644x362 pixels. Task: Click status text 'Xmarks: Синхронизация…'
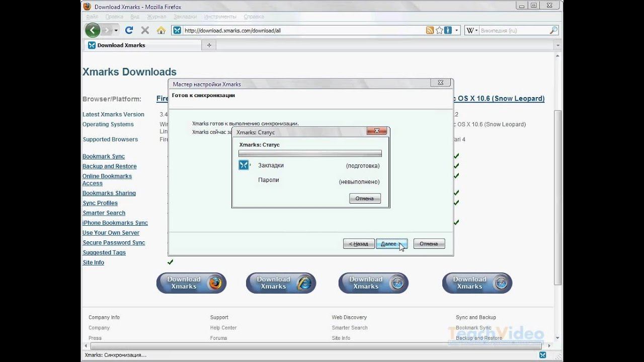pyautogui.click(x=116, y=355)
